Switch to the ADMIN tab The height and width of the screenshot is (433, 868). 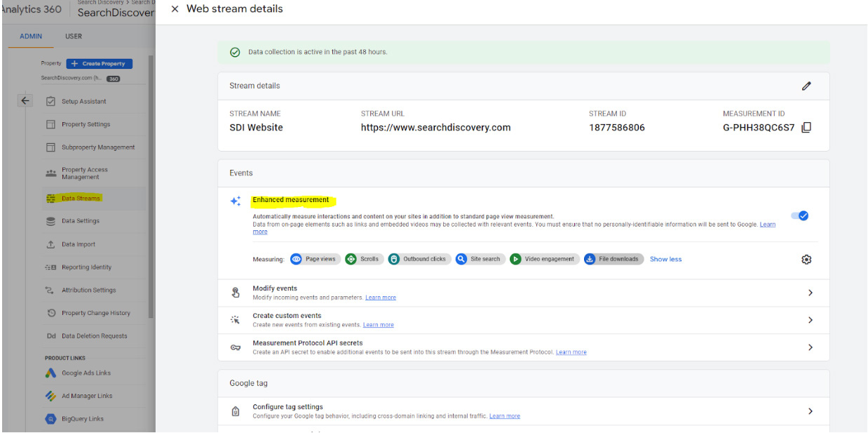[x=31, y=36]
